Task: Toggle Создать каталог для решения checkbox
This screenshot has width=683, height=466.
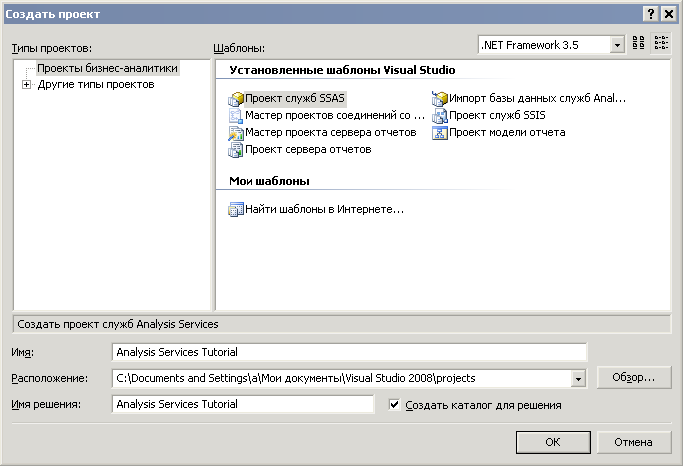Action: pos(394,405)
